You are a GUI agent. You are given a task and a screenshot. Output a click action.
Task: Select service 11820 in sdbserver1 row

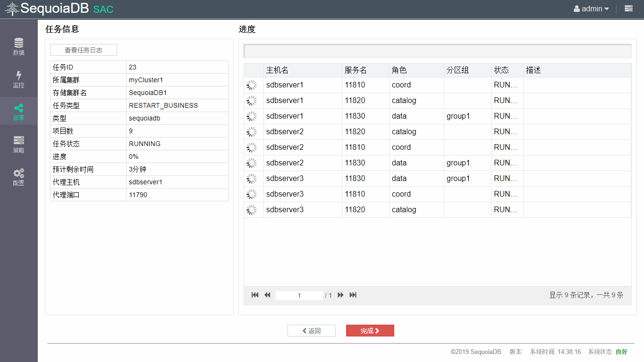click(355, 101)
